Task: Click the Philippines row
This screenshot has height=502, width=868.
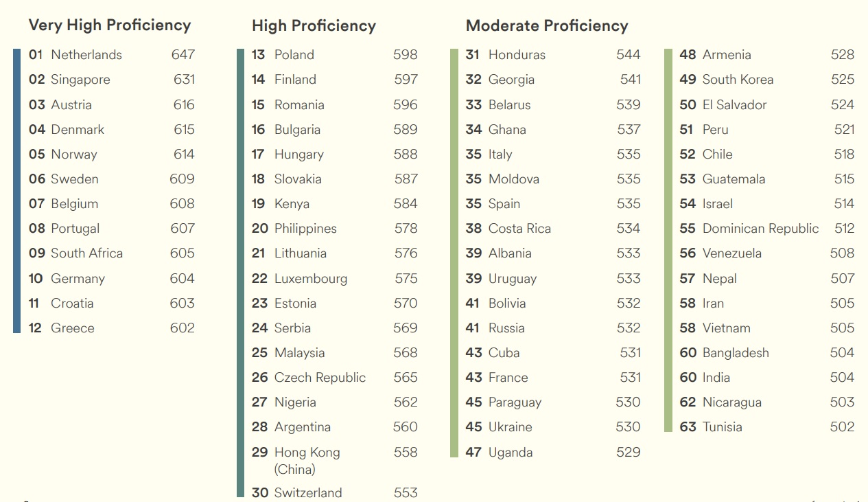Action: (334, 229)
